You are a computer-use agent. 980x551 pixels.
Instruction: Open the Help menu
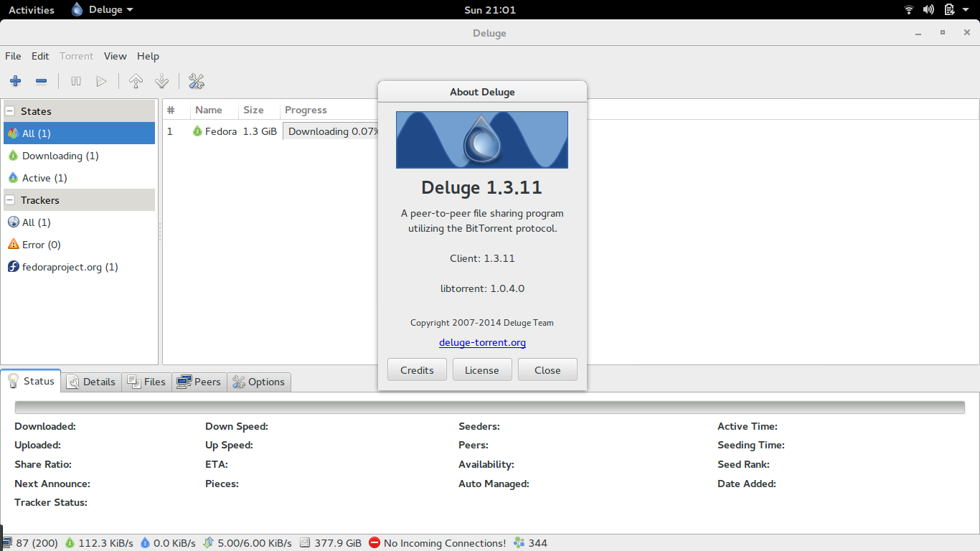148,56
